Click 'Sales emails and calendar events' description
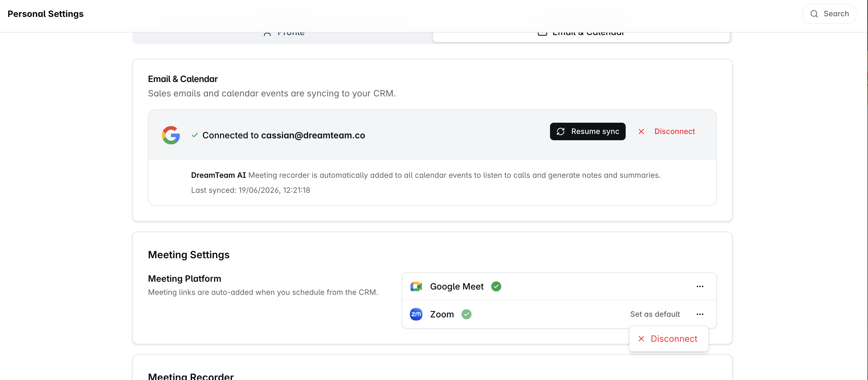This screenshot has width=868, height=380. [272, 93]
